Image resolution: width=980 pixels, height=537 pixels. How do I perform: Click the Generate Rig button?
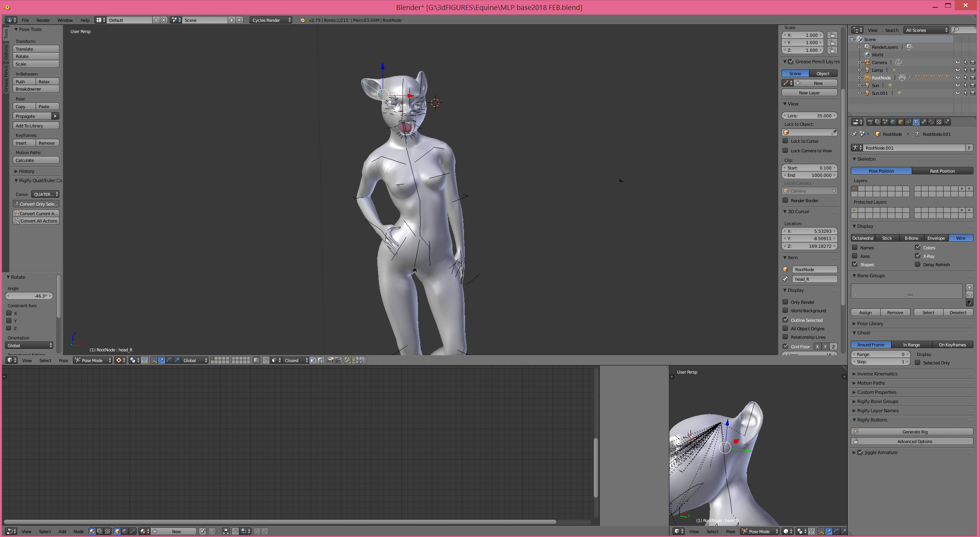point(914,432)
